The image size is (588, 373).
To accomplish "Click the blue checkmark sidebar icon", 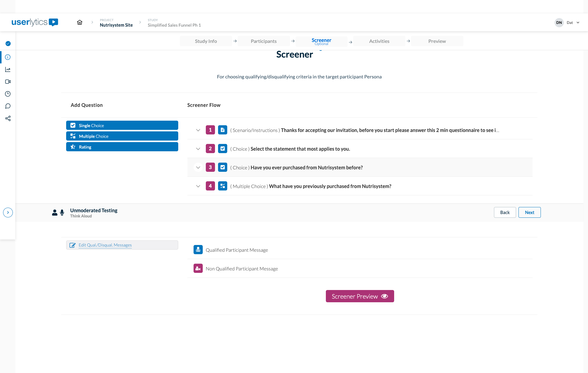I will 8,43.
